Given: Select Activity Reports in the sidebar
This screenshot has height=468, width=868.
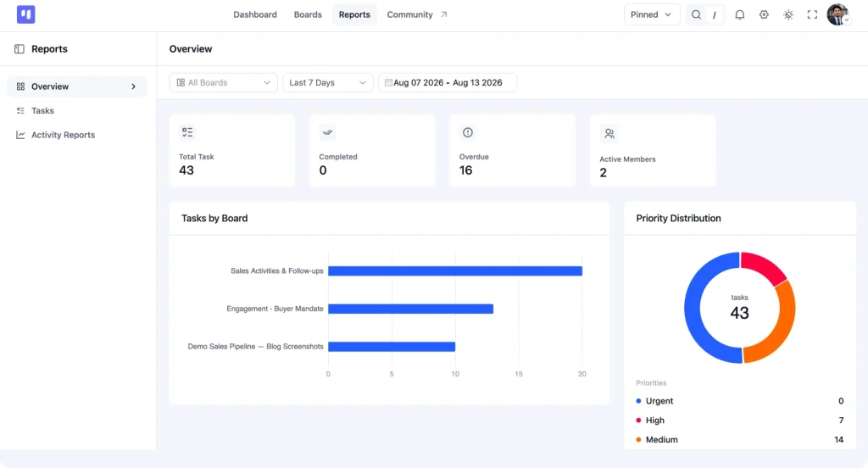Looking at the screenshot, I should pyautogui.click(x=63, y=135).
